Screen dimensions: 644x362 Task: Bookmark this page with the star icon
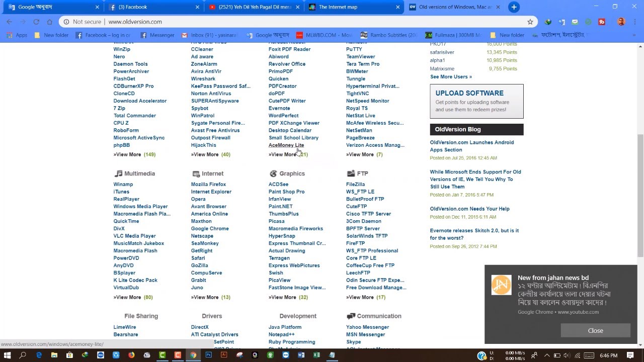pos(530,22)
